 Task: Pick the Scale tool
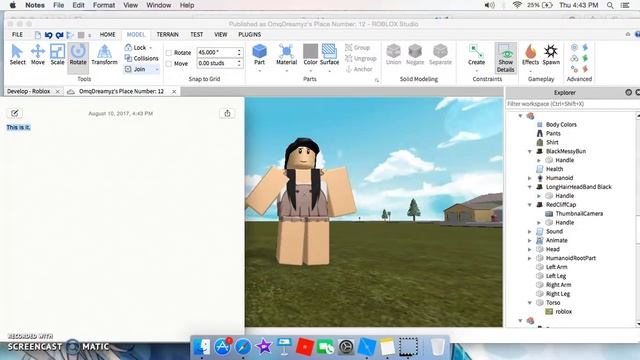57,55
